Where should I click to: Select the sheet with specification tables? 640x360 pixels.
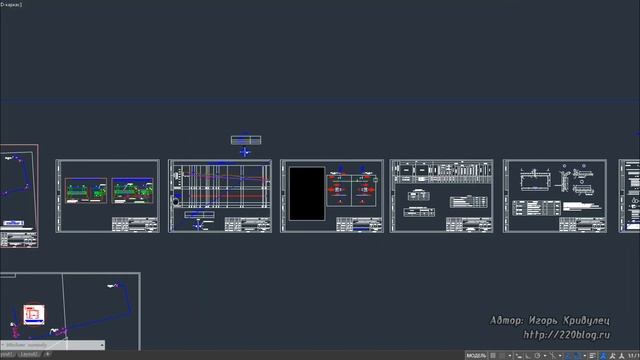tap(441, 196)
